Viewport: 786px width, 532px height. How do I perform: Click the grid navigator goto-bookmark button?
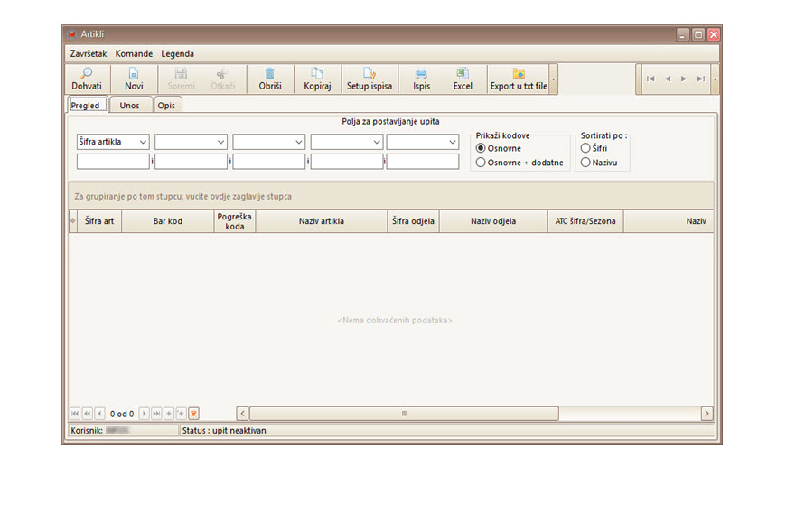tap(181, 414)
